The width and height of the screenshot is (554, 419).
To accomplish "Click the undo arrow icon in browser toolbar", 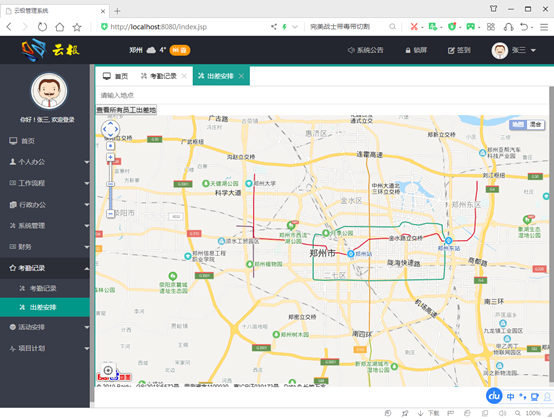I will [x=524, y=26].
